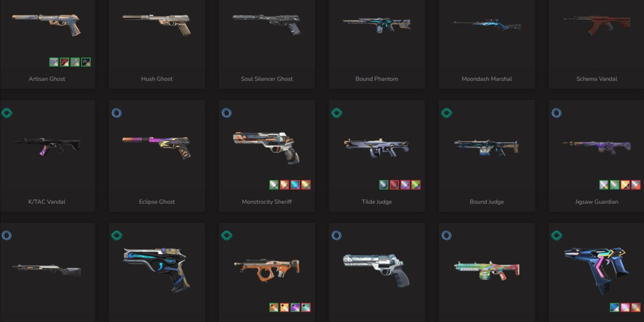
Task: Select the Bound Phantom weapon image
Action: pos(377,25)
